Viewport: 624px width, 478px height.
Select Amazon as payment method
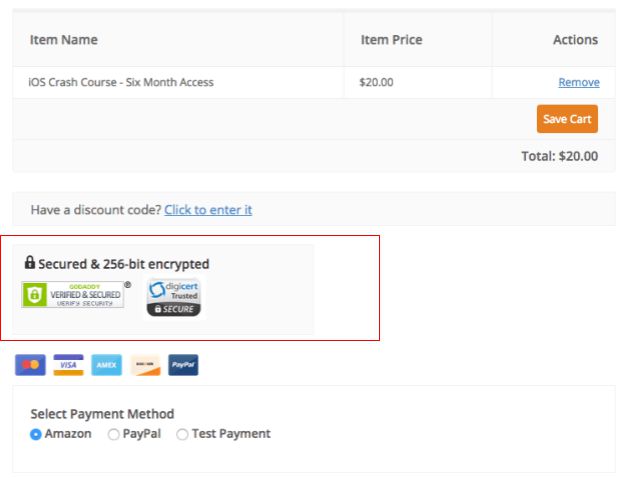[36, 434]
